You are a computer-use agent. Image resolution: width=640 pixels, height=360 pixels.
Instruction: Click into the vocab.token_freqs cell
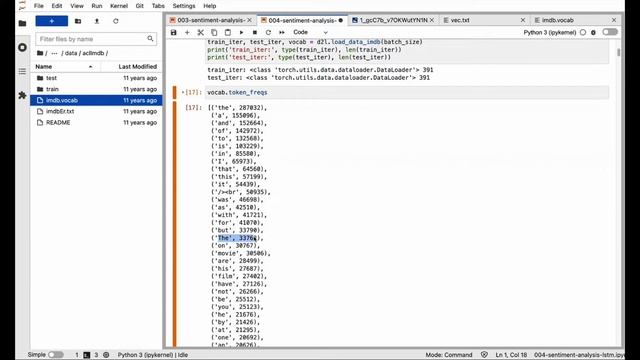(407, 92)
